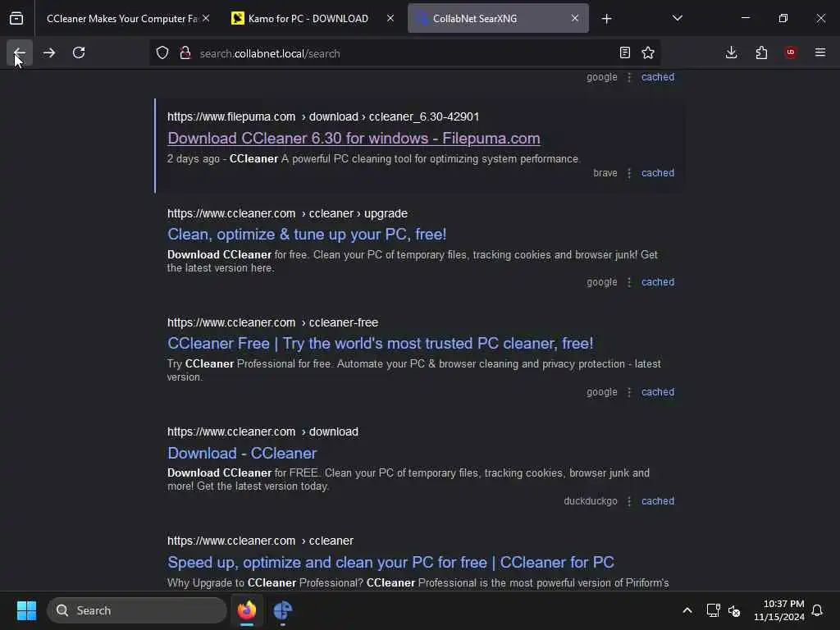Click the filepuma.com result URL text
The width and height of the screenshot is (840, 630).
click(323, 116)
